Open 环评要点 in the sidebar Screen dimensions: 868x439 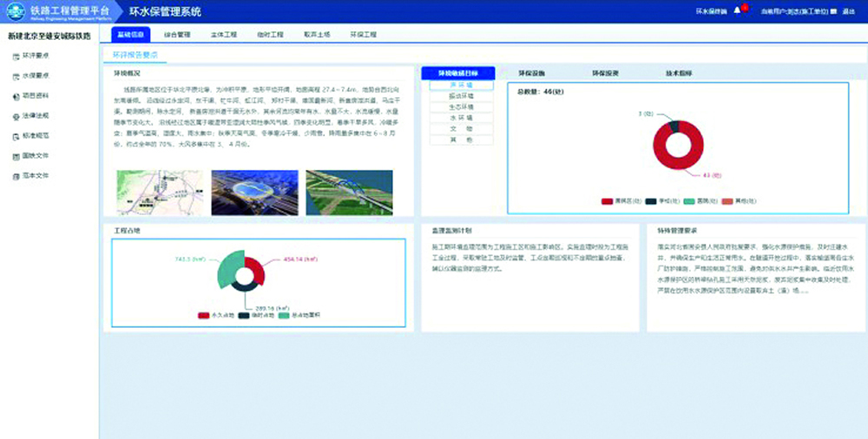coord(36,56)
